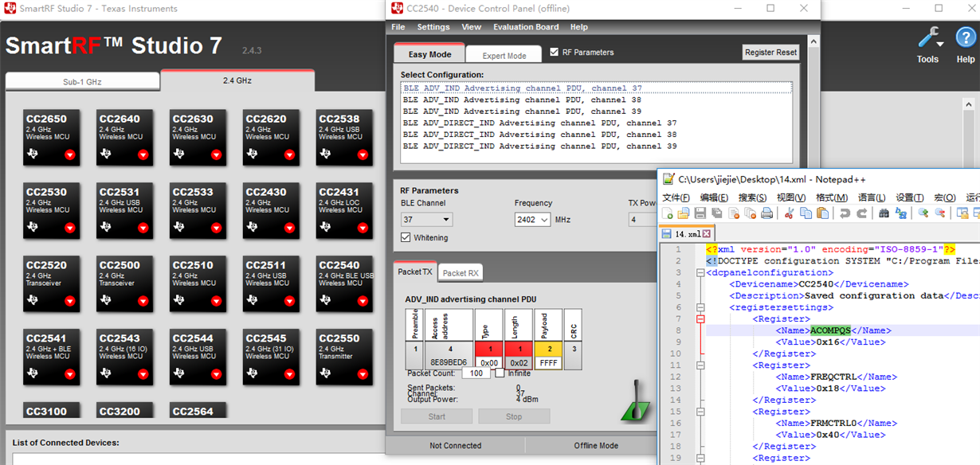Image resolution: width=980 pixels, height=465 pixels.
Task: Click the Close document icon in Notepad++ toolbar
Action: click(x=733, y=213)
